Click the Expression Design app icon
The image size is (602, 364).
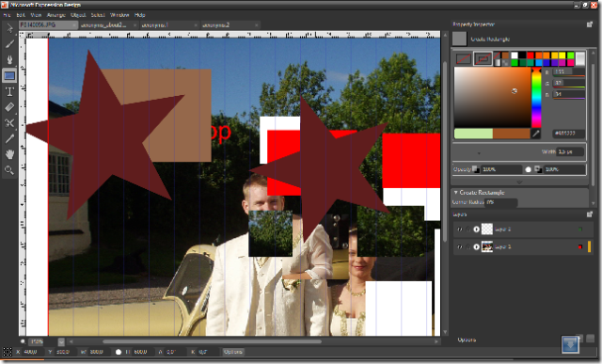[5, 5]
